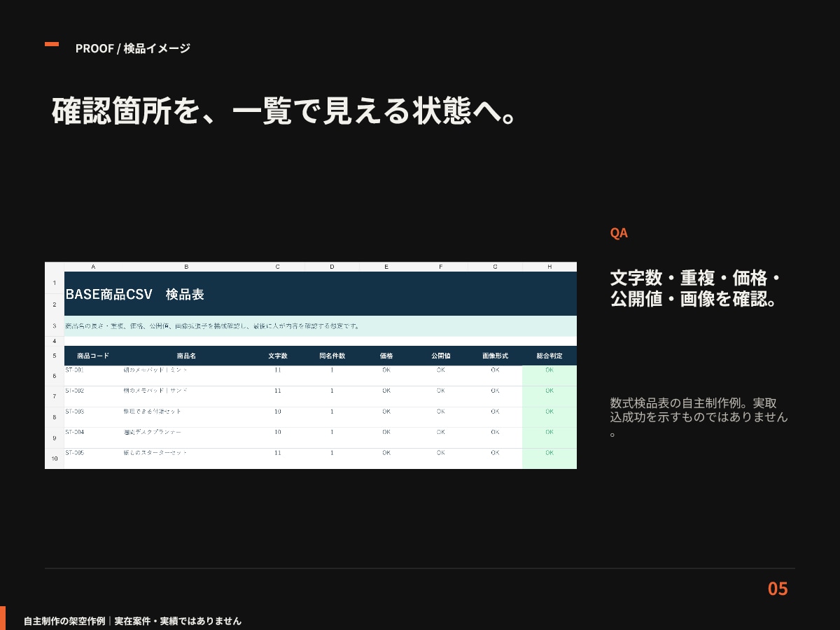Select row number 9 in the sheet

tap(54, 437)
